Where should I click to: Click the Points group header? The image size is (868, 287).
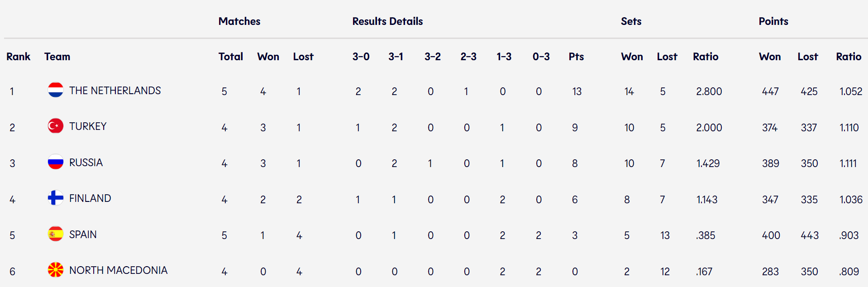click(773, 21)
